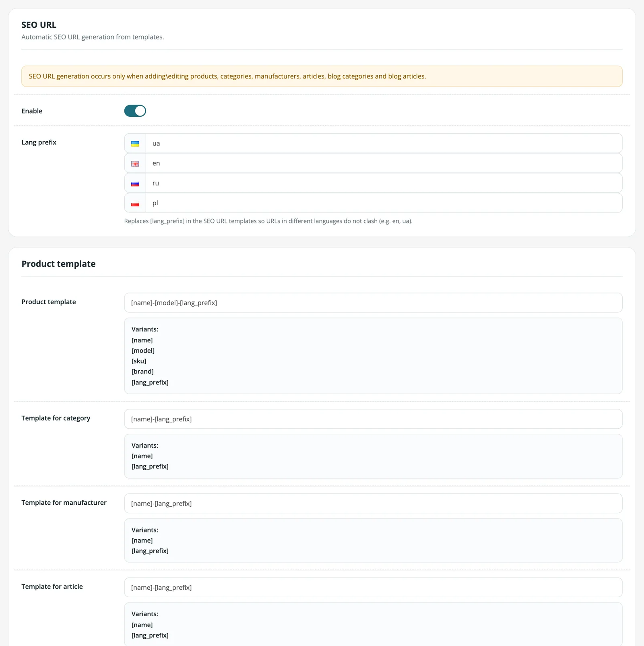Image resolution: width=644 pixels, height=646 pixels.
Task: Click 'Automatic SEO URL generation from templates' subtitle
Action: coord(93,37)
